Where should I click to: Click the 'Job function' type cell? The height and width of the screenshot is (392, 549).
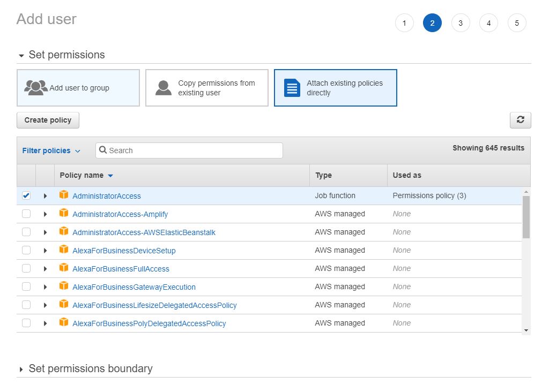coord(335,195)
